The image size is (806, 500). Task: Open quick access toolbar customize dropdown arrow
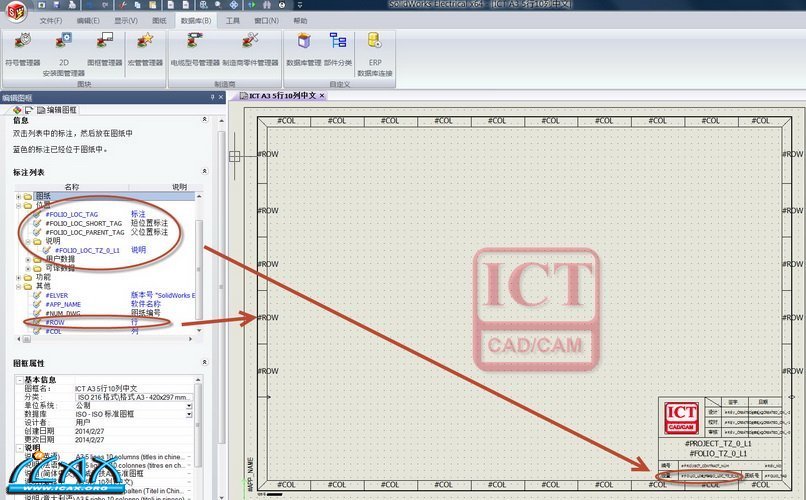tap(300, 5)
